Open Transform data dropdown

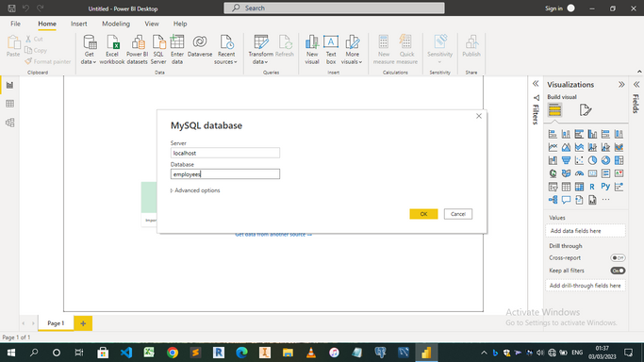point(261,50)
